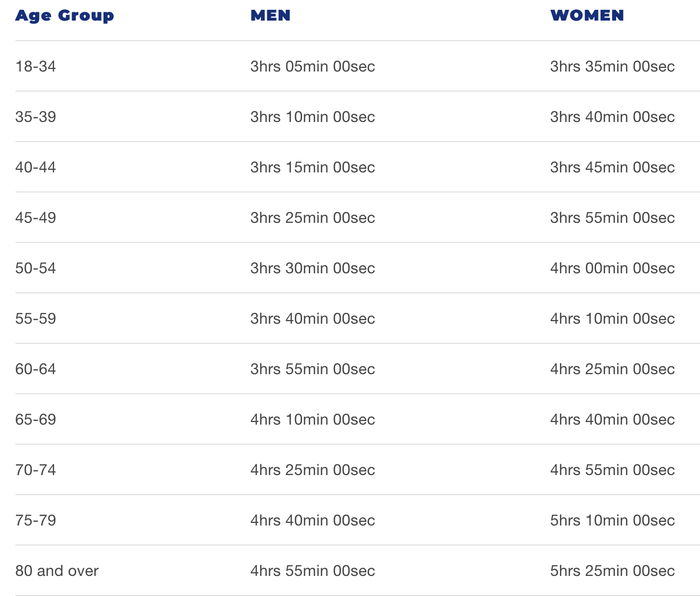Click men's time for the 75-79 row

(313, 520)
